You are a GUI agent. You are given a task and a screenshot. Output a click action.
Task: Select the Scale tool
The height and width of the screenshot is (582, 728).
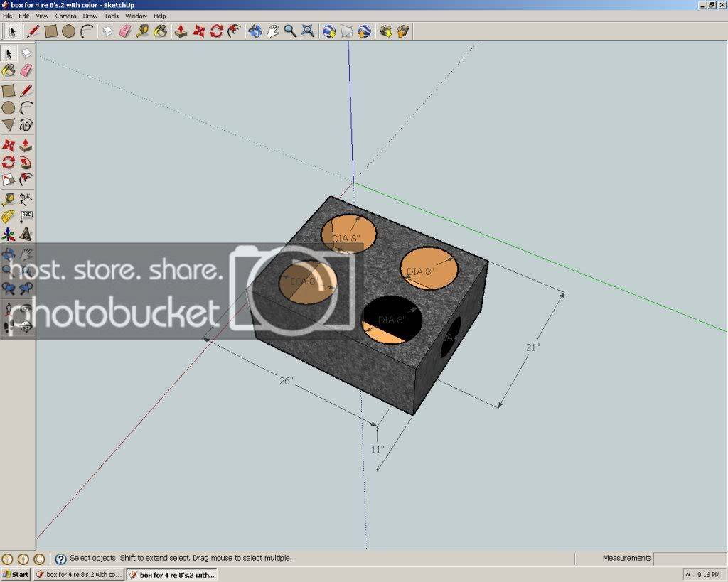tap(9, 180)
